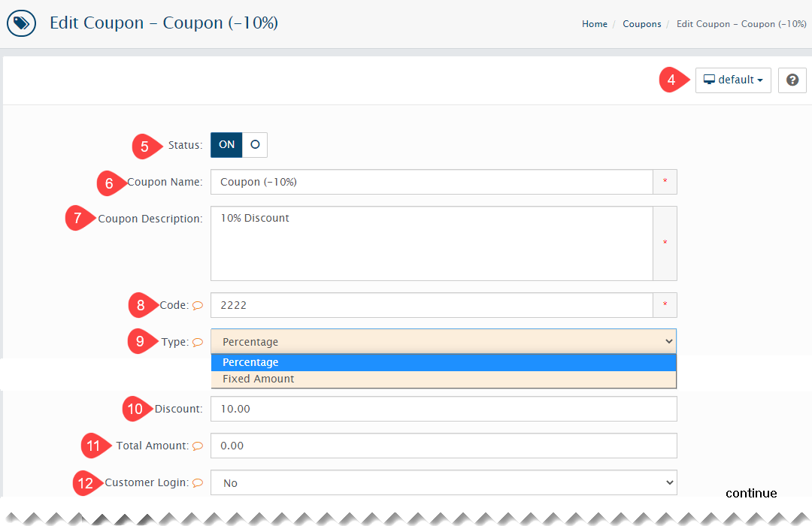Turn the Status switch to ON
Viewport: 812px width, 526px height.
tap(226, 145)
